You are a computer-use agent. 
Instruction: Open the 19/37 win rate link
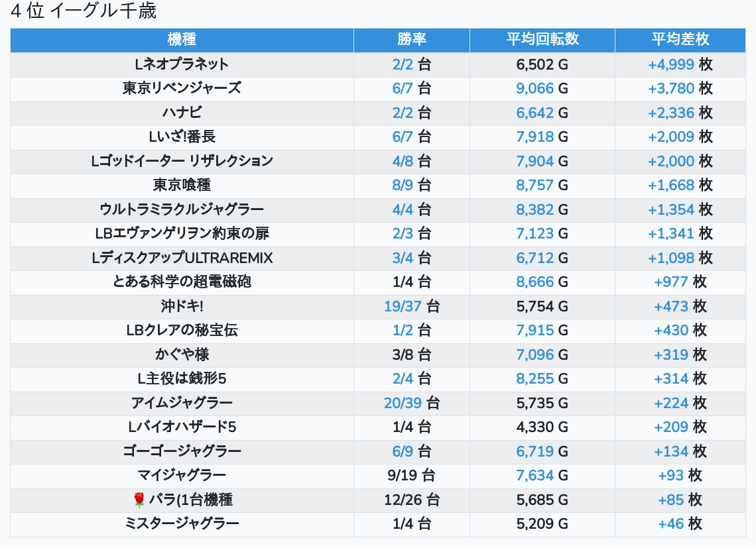(x=403, y=307)
